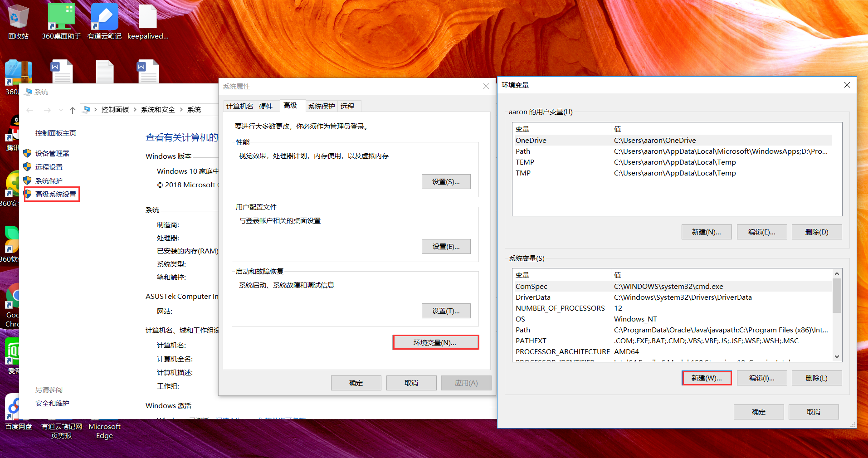This screenshot has width=868, height=458.
Task: Click 确定 in System Properties dialog
Action: pyautogui.click(x=356, y=383)
